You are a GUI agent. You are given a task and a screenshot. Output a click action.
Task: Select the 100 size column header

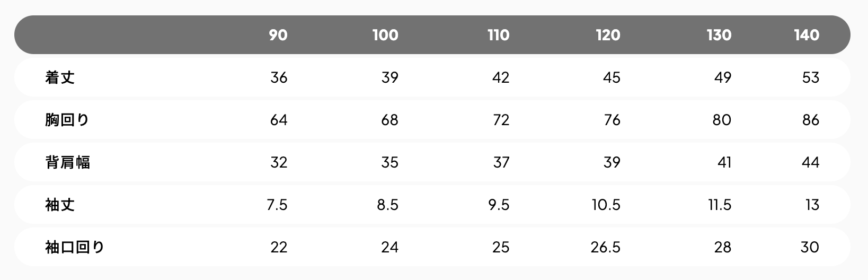(385, 35)
